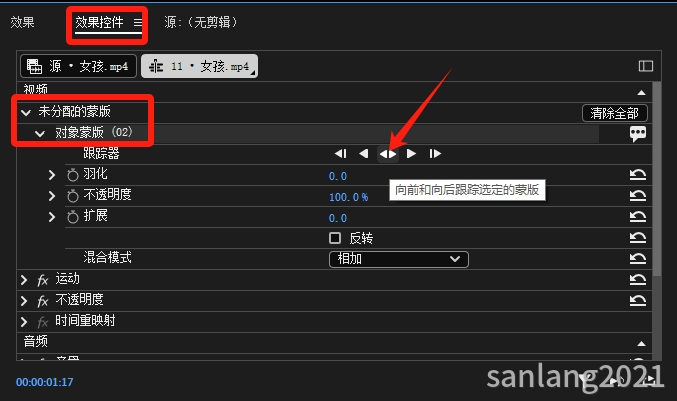This screenshot has width=677, height=401.
Task: Click the vertical scrollbar of effect controls
Action: click(657, 179)
